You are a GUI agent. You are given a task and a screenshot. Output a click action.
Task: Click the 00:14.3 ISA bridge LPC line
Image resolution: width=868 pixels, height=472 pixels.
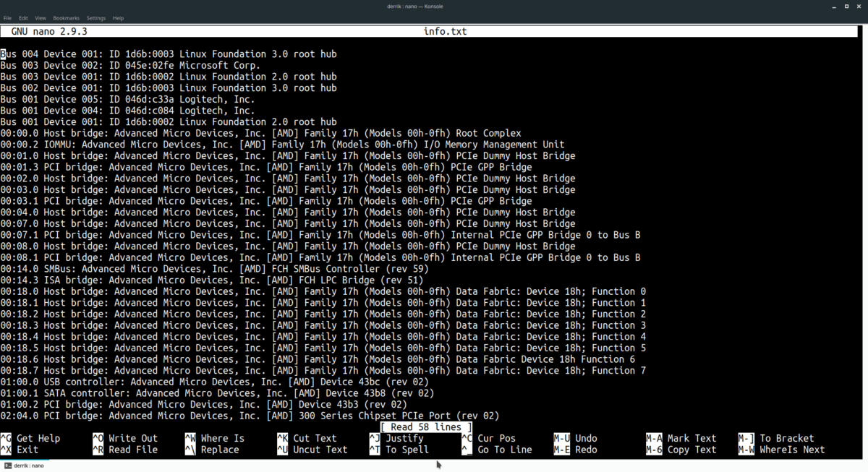point(212,280)
